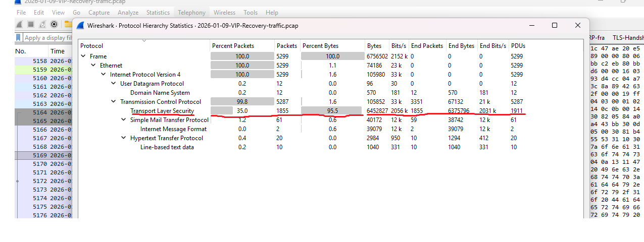Click the SMTP Packets value 61
The image size is (644, 242).
[280, 120]
